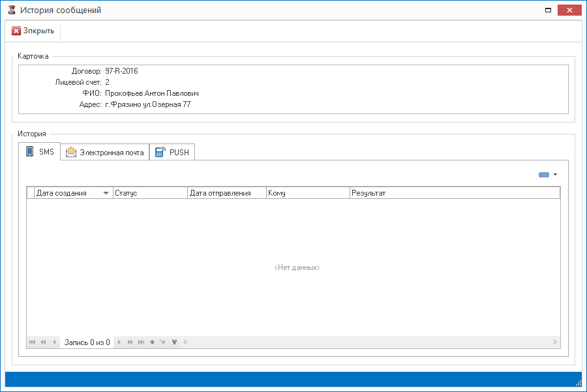587x392 pixels.
Task: Go to first record in navigator
Action: point(32,342)
